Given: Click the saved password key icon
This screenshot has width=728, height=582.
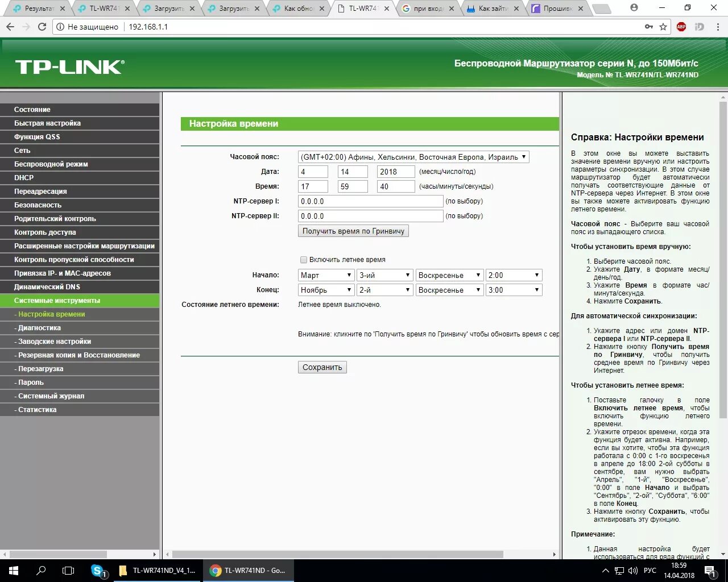Looking at the screenshot, I should click(649, 27).
